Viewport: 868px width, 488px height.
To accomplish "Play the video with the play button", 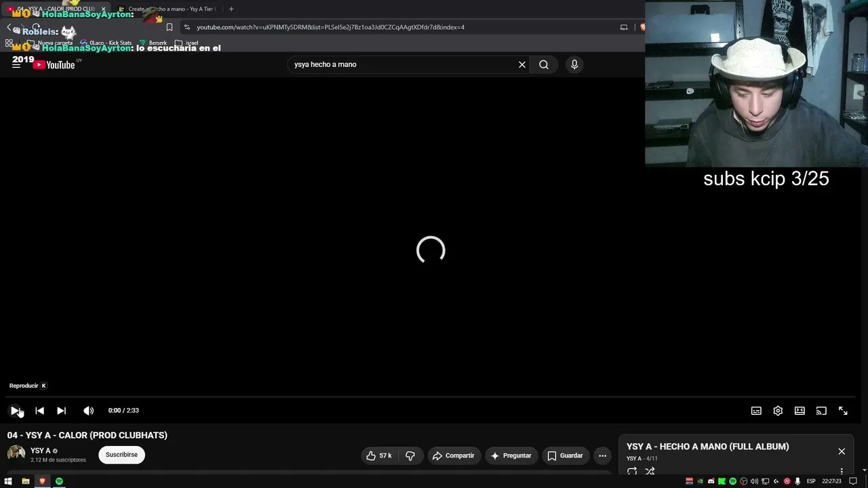I will (15, 411).
